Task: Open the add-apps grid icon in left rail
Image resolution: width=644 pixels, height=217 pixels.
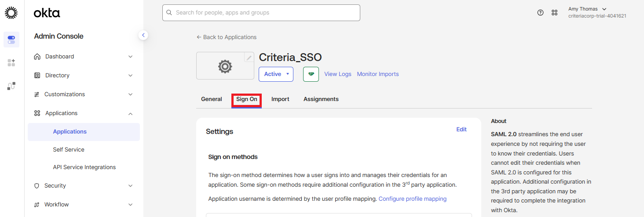Action: click(x=11, y=63)
